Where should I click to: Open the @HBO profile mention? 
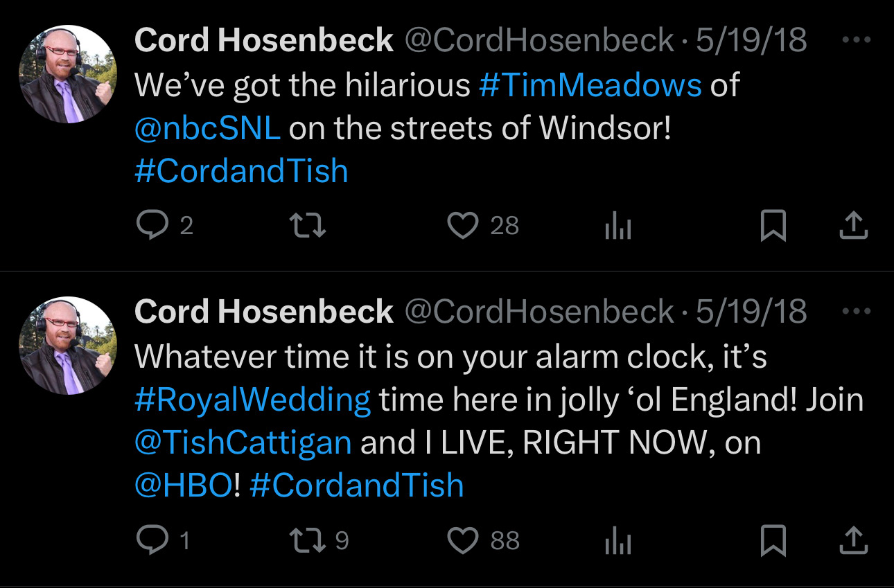(183, 485)
